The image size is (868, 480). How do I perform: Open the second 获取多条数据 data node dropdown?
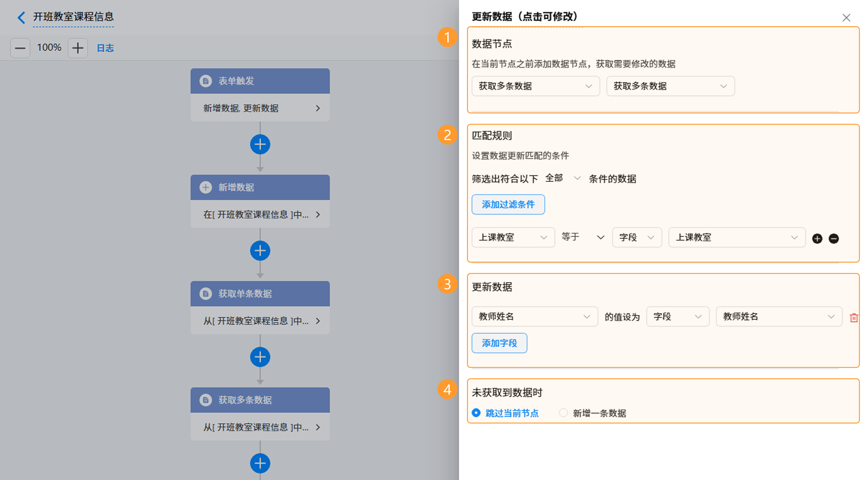[670, 86]
